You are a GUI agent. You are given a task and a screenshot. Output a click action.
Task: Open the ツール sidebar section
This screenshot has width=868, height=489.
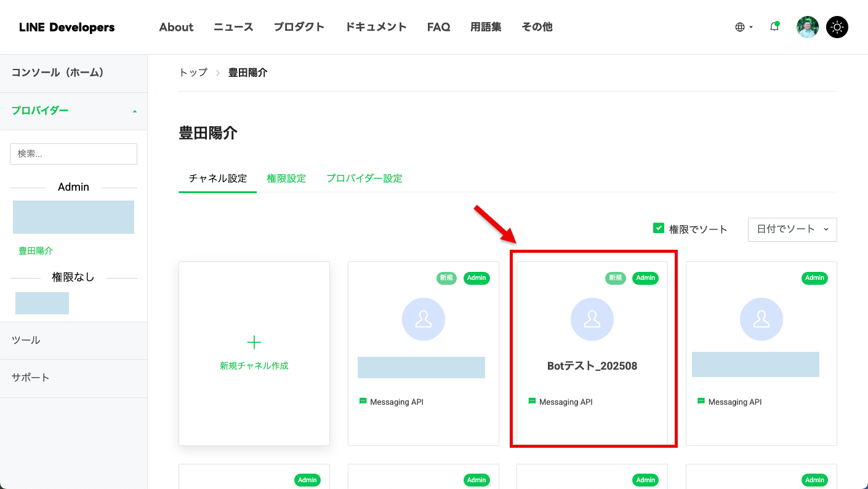pyautogui.click(x=74, y=340)
